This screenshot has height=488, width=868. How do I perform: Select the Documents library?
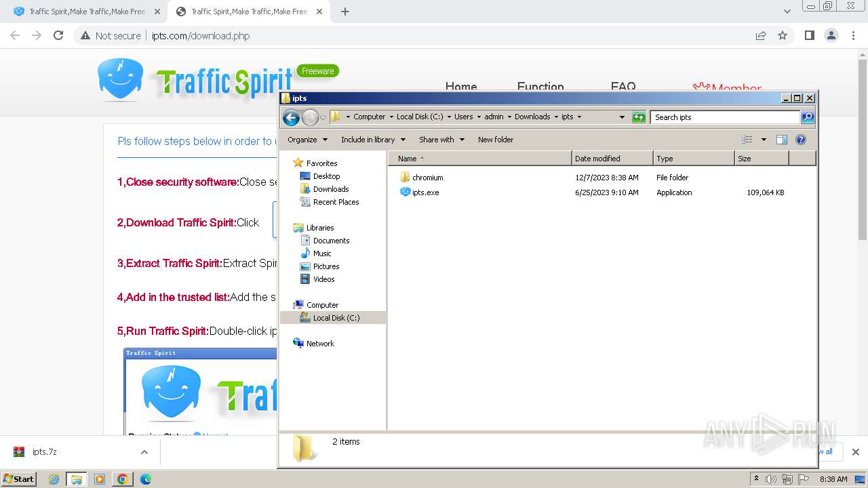[x=331, y=241]
